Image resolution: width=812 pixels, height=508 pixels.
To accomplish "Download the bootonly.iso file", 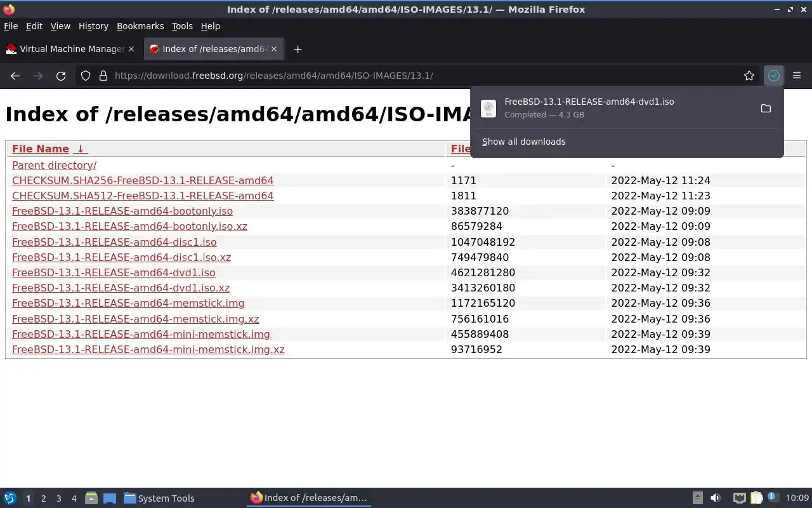I will pos(122,211).
